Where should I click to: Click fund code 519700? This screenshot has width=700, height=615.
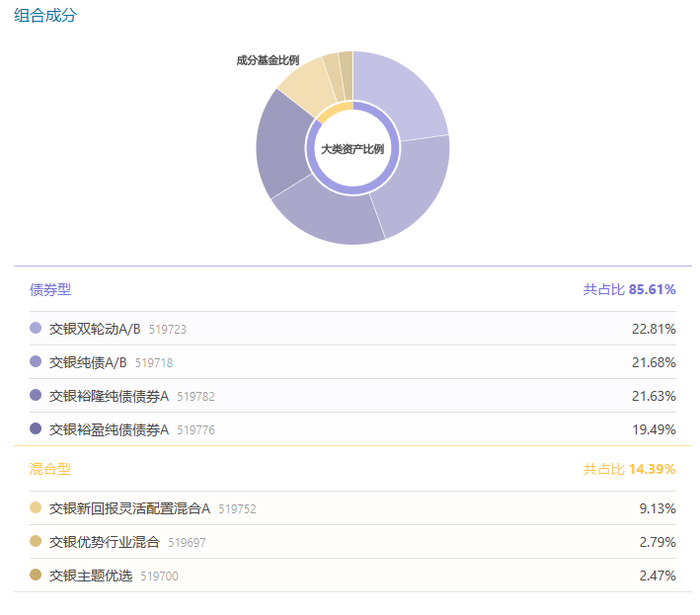tap(159, 576)
